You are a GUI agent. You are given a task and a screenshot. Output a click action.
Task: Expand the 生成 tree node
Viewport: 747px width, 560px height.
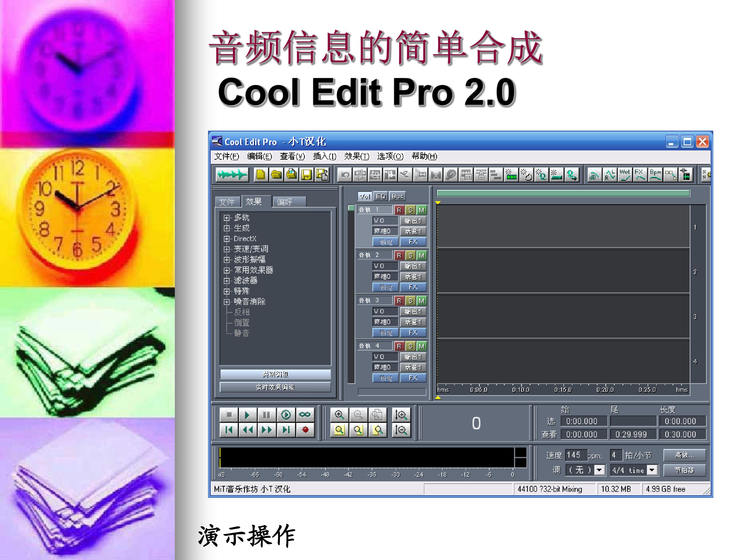point(227,228)
